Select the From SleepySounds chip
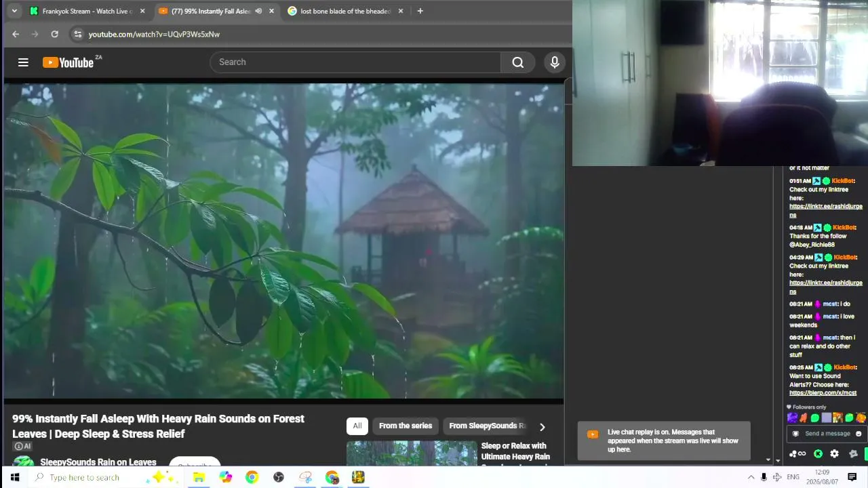The height and width of the screenshot is (488, 868). (487, 426)
